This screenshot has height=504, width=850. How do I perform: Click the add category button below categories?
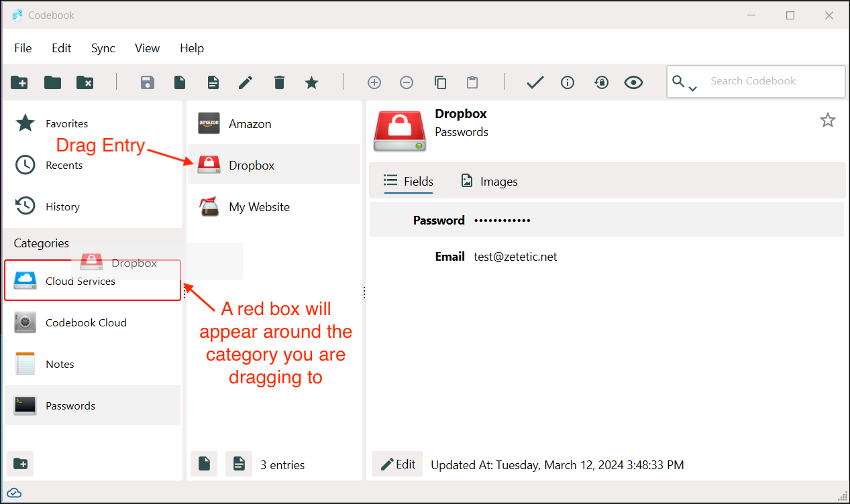coord(20,464)
